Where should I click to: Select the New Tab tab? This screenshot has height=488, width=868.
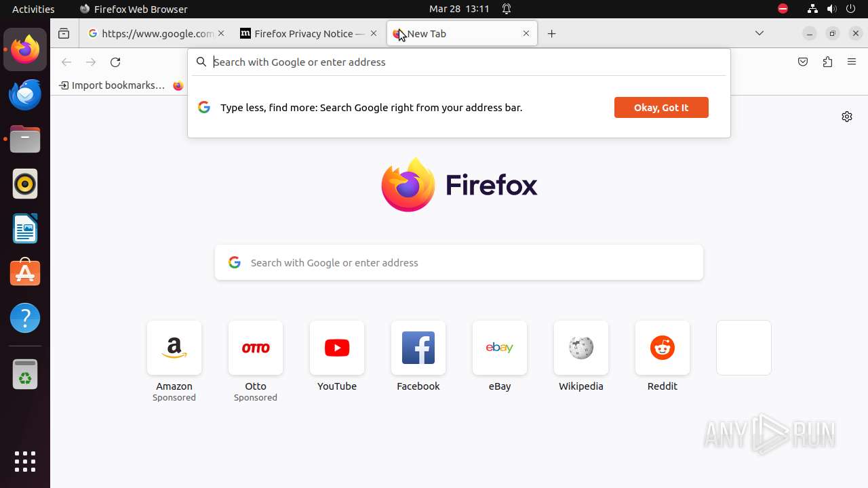point(461,33)
